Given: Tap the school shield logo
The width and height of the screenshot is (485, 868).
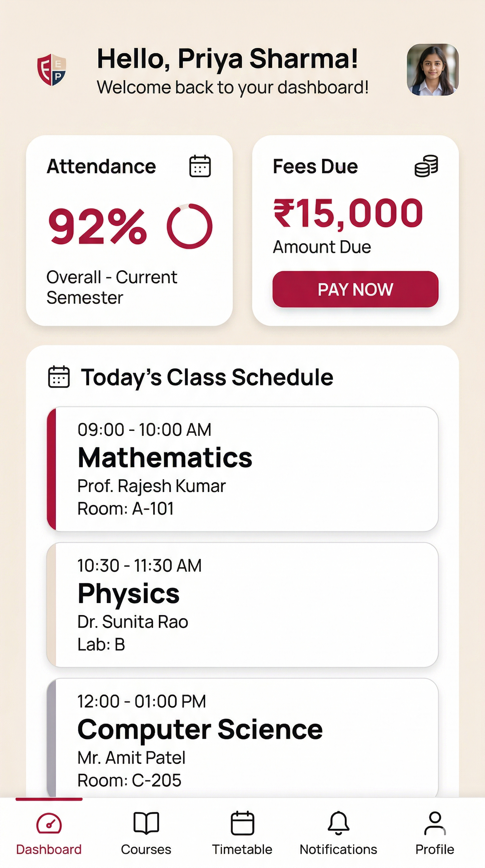Looking at the screenshot, I should coord(51,69).
